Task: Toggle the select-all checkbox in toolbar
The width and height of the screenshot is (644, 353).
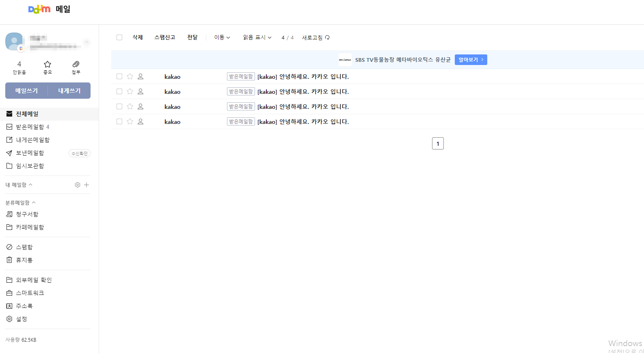Action: click(119, 37)
